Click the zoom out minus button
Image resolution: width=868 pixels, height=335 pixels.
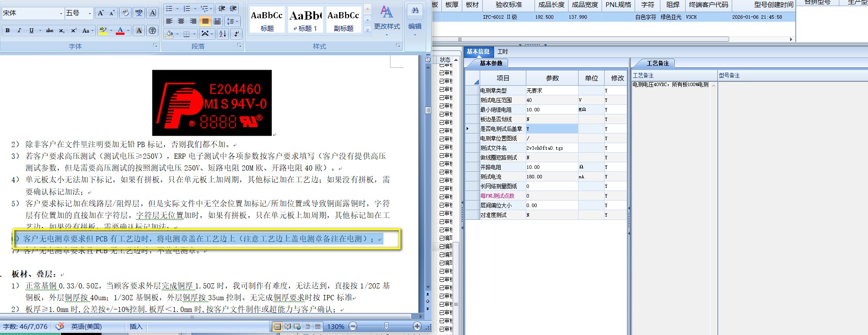pos(353,326)
